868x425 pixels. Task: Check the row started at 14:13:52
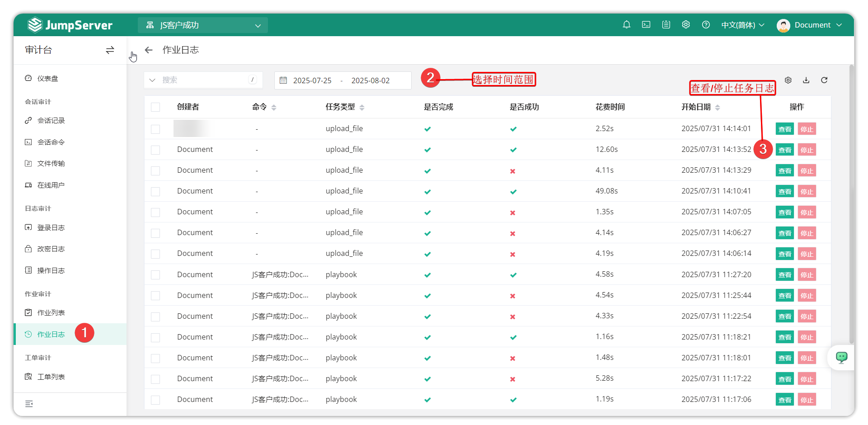point(155,150)
